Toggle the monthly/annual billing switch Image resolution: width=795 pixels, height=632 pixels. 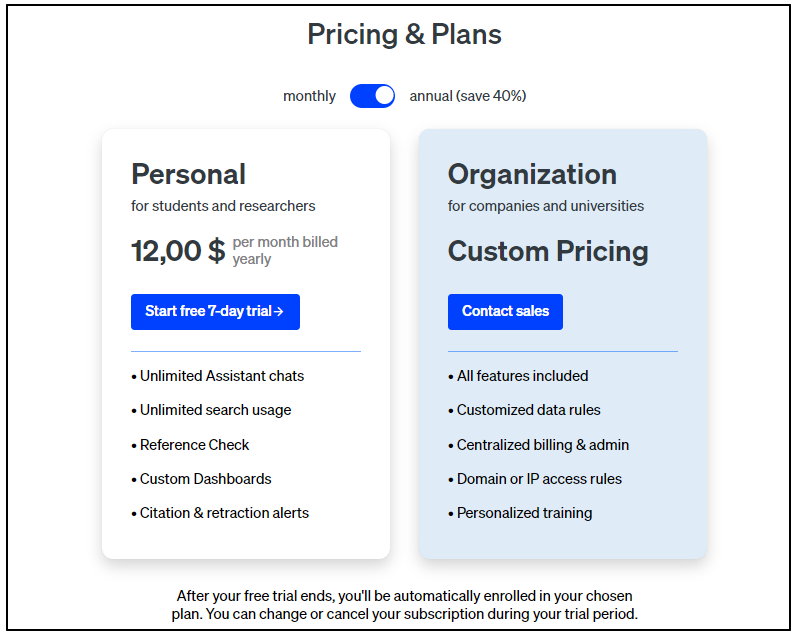pyautogui.click(x=372, y=96)
